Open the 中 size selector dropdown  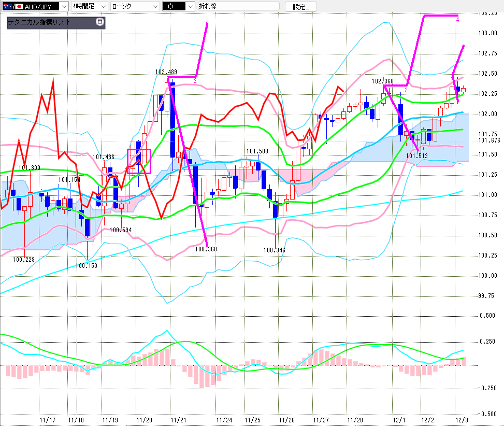tap(190, 7)
